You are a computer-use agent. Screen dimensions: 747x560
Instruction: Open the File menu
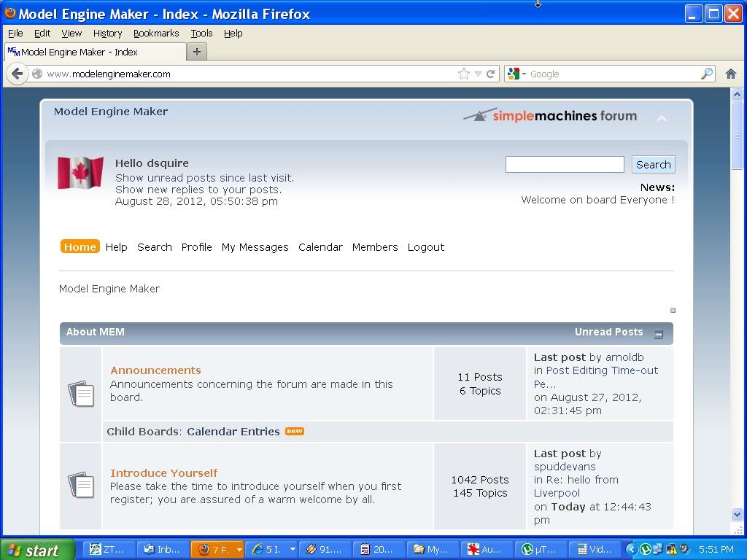[15, 34]
